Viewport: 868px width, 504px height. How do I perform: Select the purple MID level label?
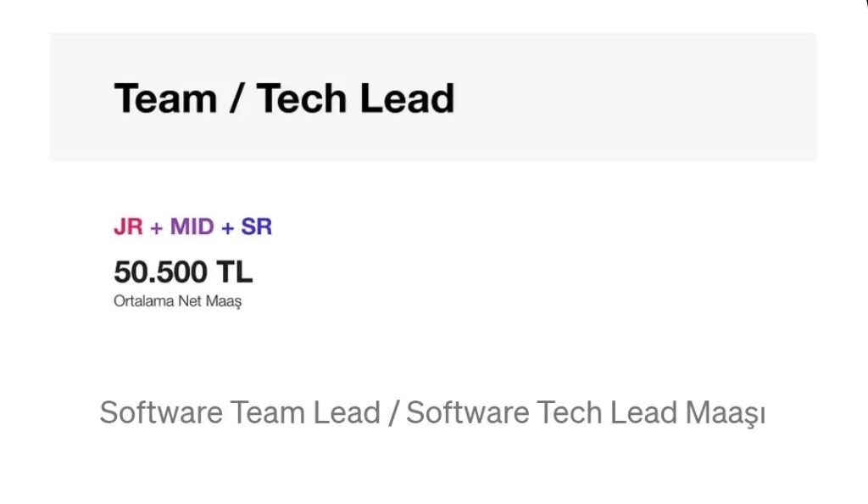191,227
